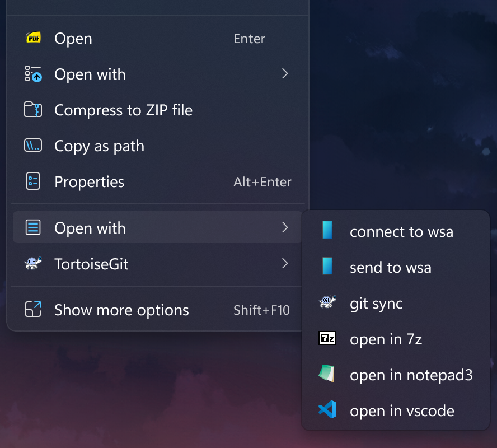
Task: Click the Properties list icon
Action: click(33, 181)
